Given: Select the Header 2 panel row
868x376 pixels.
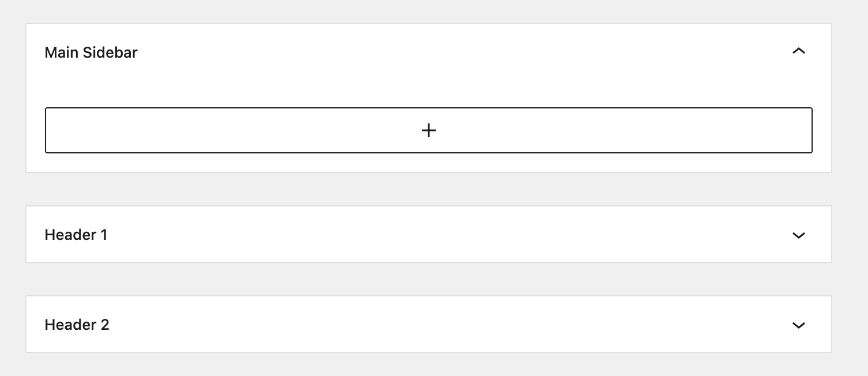Looking at the screenshot, I should pos(428,325).
